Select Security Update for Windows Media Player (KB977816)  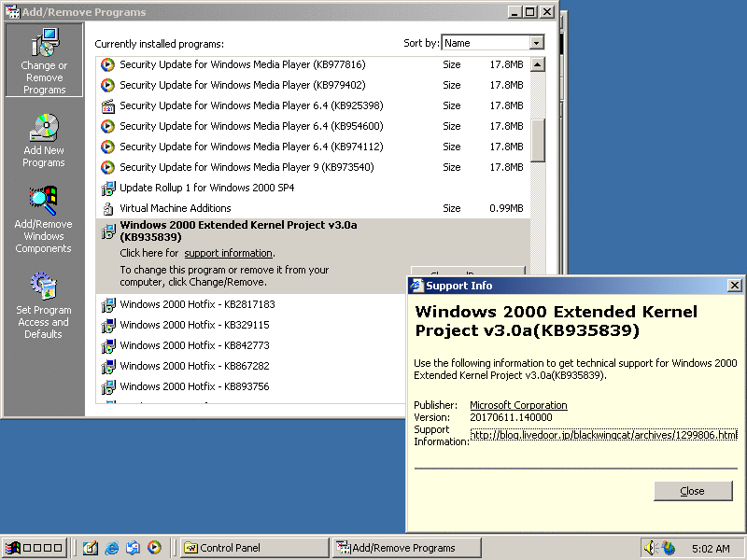(313, 64)
